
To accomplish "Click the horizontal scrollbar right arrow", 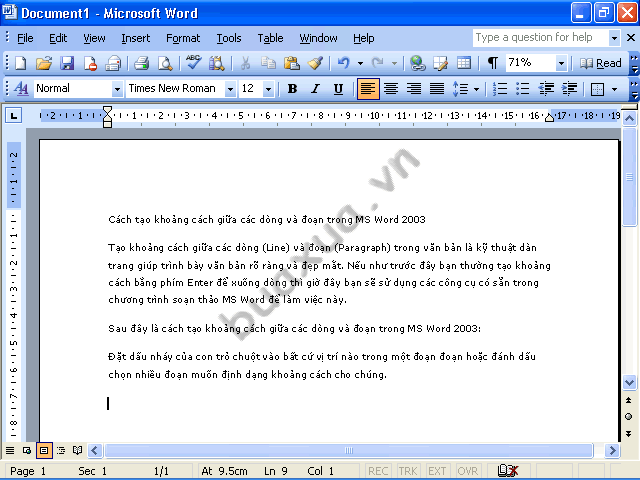I will point(612,451).
